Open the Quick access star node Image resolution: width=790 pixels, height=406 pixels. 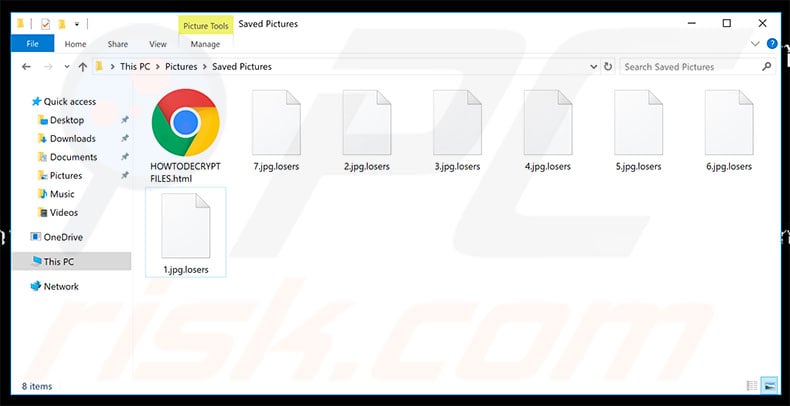coord(36,102)
